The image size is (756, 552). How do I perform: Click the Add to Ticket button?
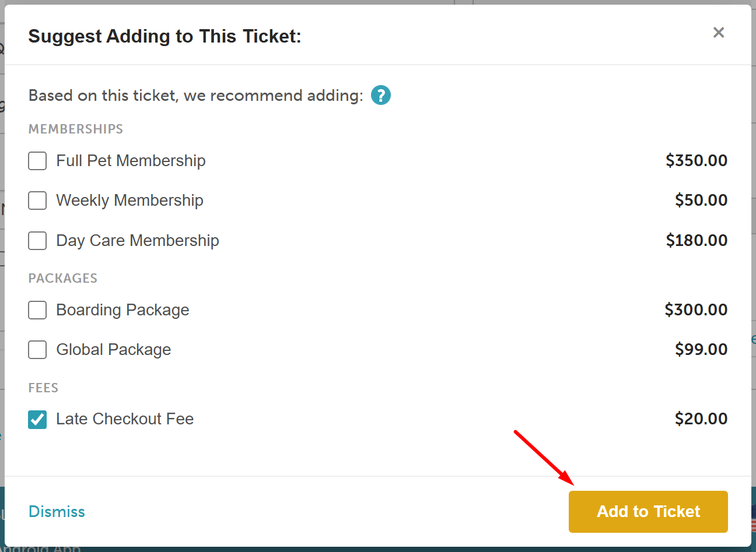click(x=648, y=512)
